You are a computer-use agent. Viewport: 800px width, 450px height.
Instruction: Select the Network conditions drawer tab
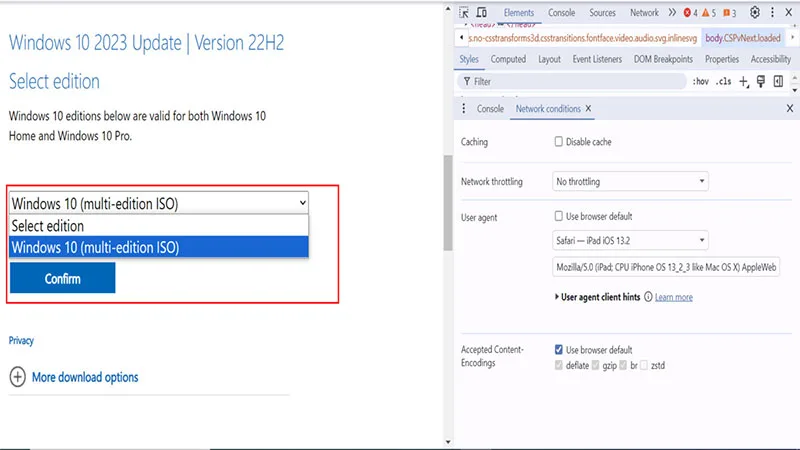click(x=548, y=109)
